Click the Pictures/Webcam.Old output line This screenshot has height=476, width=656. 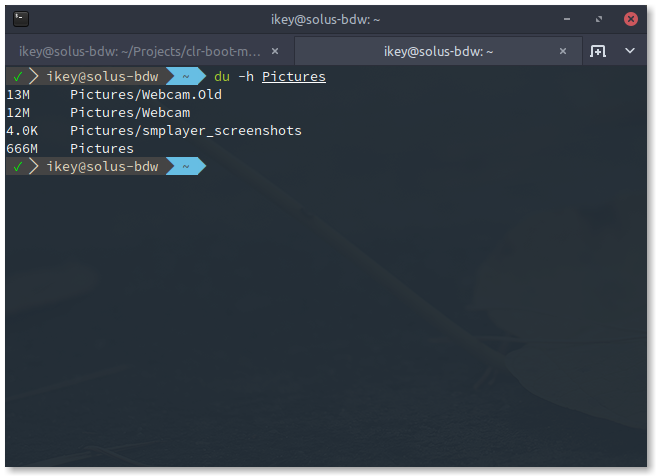pyautogui.click(x=146, y=95)
